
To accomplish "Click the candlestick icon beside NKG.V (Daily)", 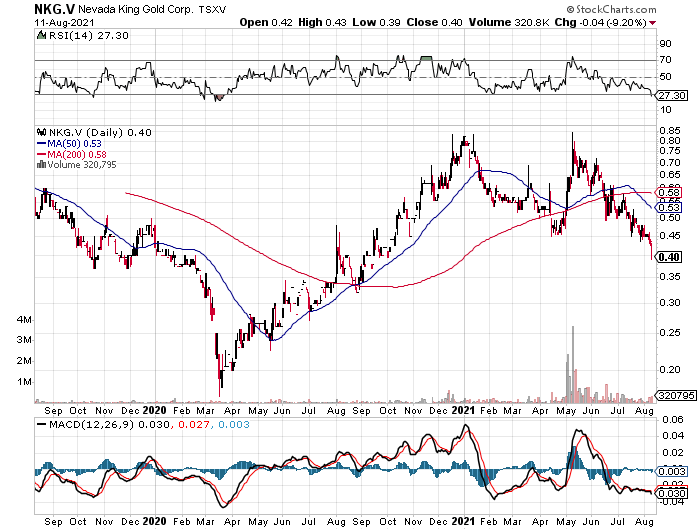I will coord(42,132).
